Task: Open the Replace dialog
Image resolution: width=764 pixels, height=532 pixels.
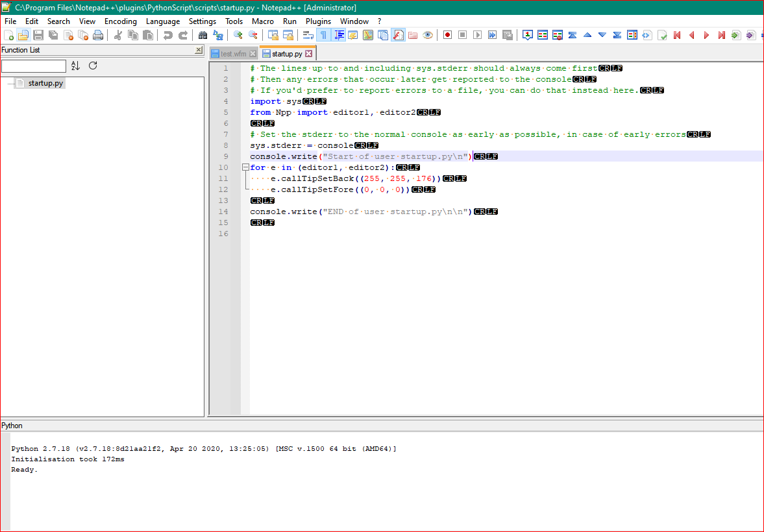Action: coord(217,34)
